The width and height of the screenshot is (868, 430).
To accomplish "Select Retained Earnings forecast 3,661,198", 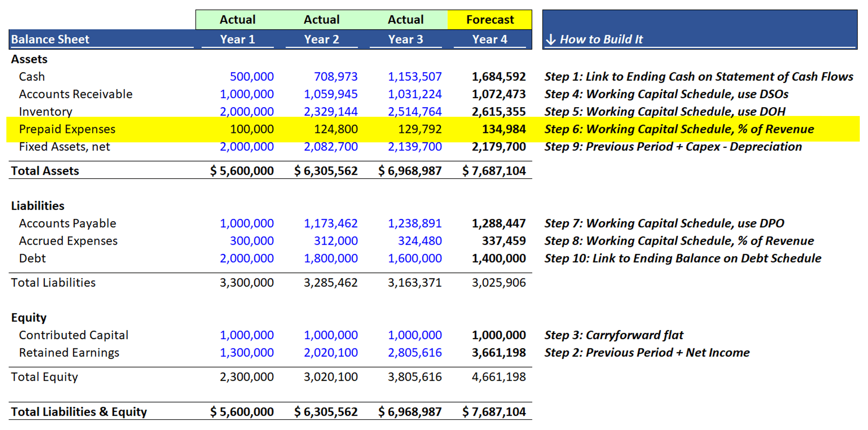I will point(498,353).
